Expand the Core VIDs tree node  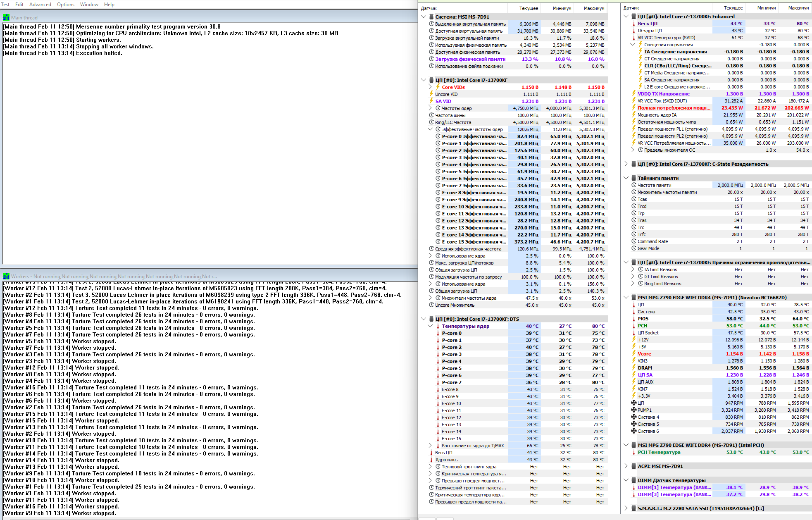(x=430, y=87)
